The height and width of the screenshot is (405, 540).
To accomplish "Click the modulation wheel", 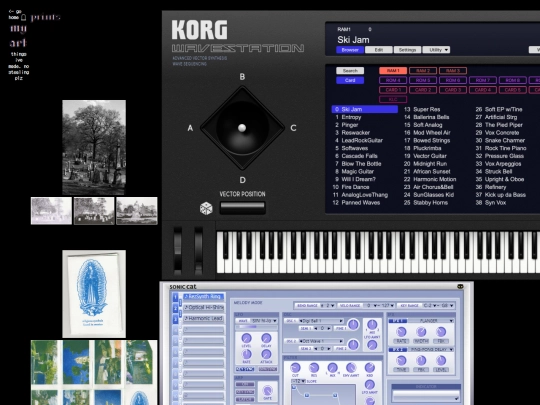I will click(x=198, y=251).
